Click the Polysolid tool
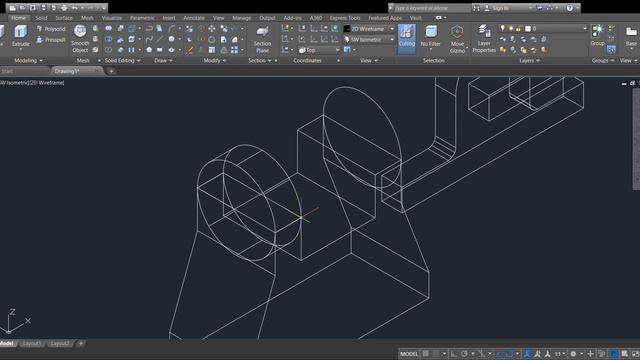The height and width of the screenshot is (360, 640). (x=51, y=29)
